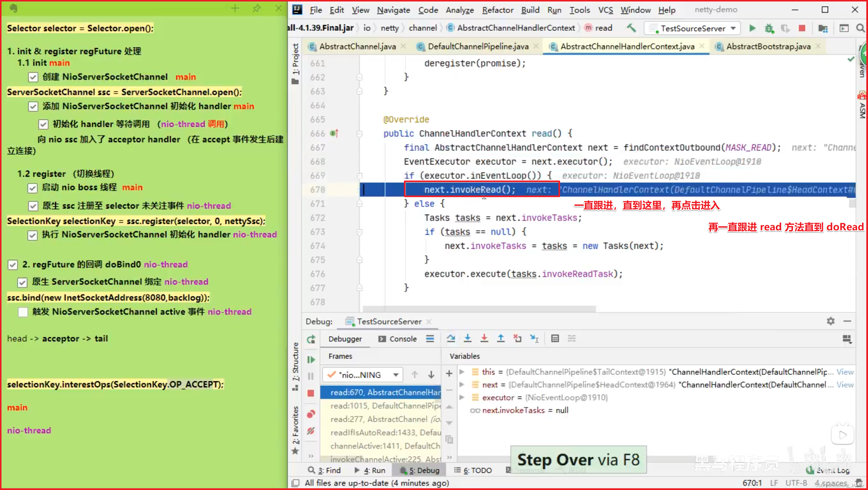Click the Build hammer icon
Viewport: 868px width, 490px height.
(631, 28)
